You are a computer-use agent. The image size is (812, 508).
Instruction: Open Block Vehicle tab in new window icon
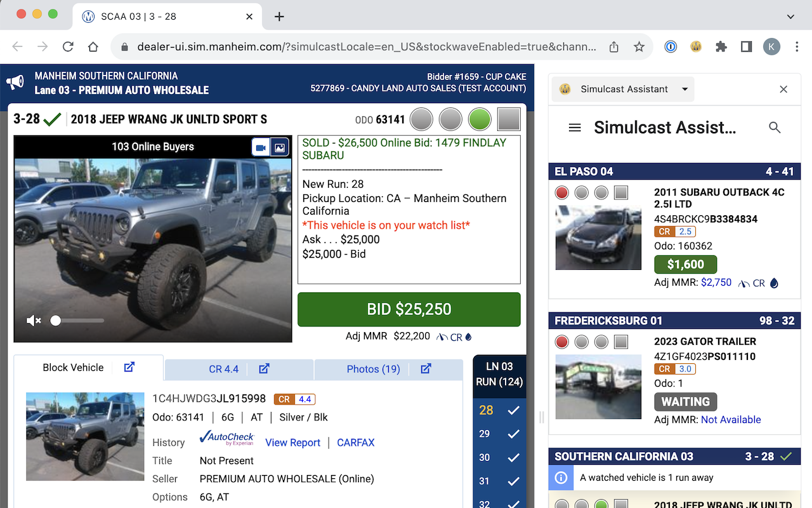click(129, 367)
